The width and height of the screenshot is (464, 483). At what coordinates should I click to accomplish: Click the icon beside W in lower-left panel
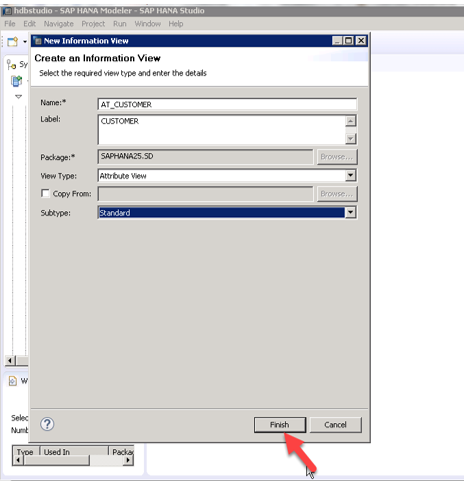click(13, 381)
